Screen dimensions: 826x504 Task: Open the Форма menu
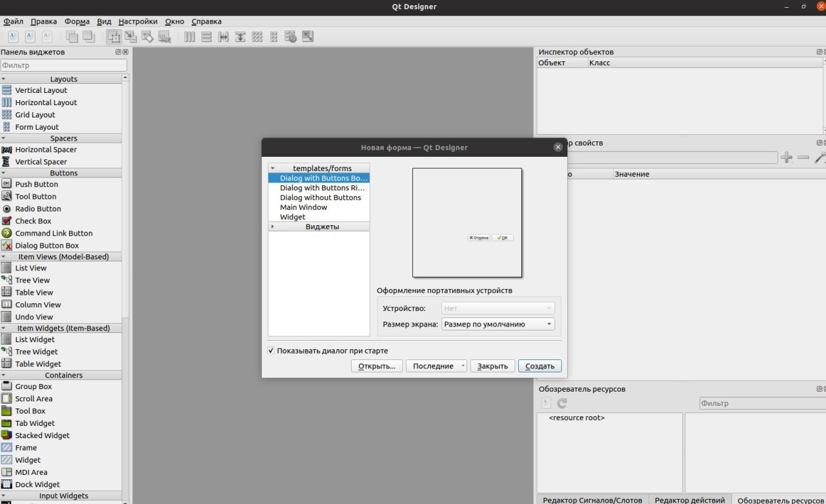[x=77, y=21]
